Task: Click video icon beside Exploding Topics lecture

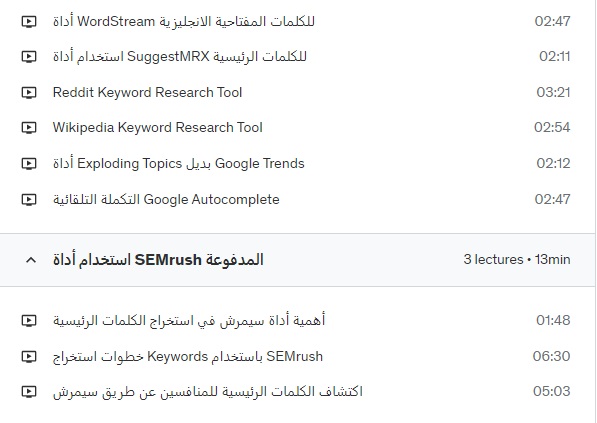Action: tap(29, 164)
